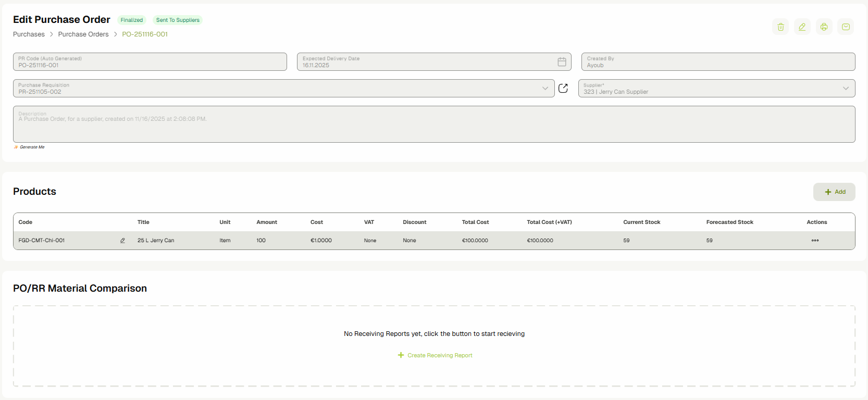
Task: Click the Total Cost (+VAT) column header
Action: [x=549, y=222]
